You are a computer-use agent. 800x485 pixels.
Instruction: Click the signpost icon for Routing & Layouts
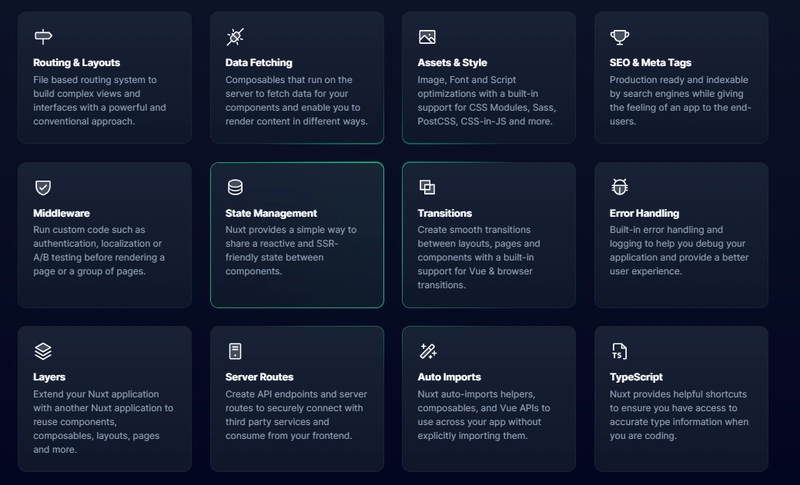pos(43,37)
